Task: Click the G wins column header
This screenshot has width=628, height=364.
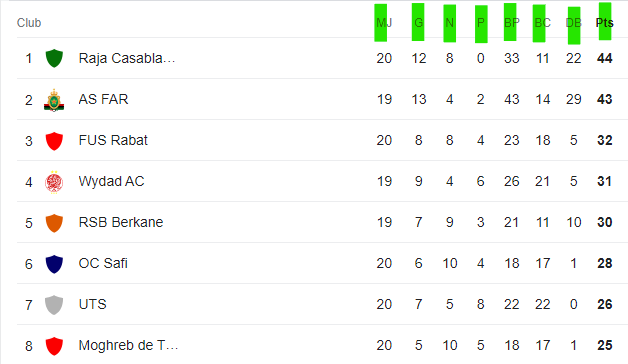Action: pos(419,23)
